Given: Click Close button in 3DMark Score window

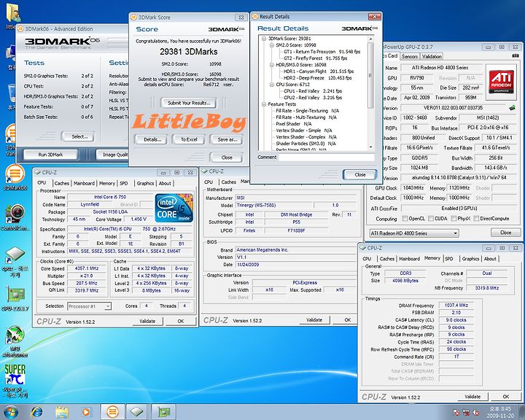Looking at the screenshot, I should coord(227,157).
